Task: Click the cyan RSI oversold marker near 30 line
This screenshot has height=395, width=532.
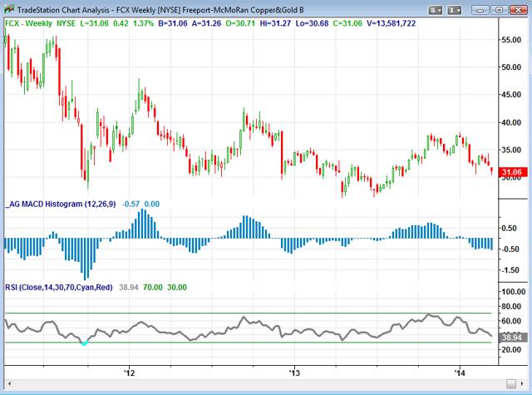Action: [84, 343]
